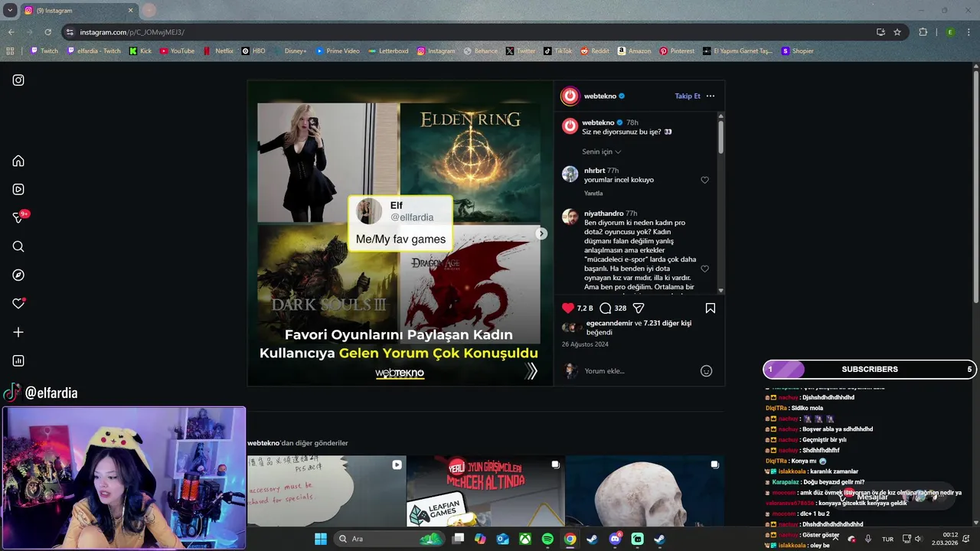
Task: Open webtekno profile from post header
Action: coord(600,96)
